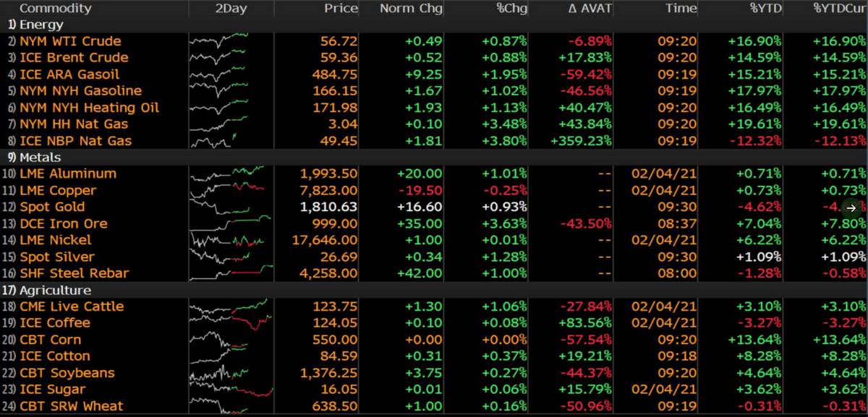Open the NYM WTI Crude 2Day sparkline chart
The height and width of the screenshot is (417, 868).
[x=231, y=41]
